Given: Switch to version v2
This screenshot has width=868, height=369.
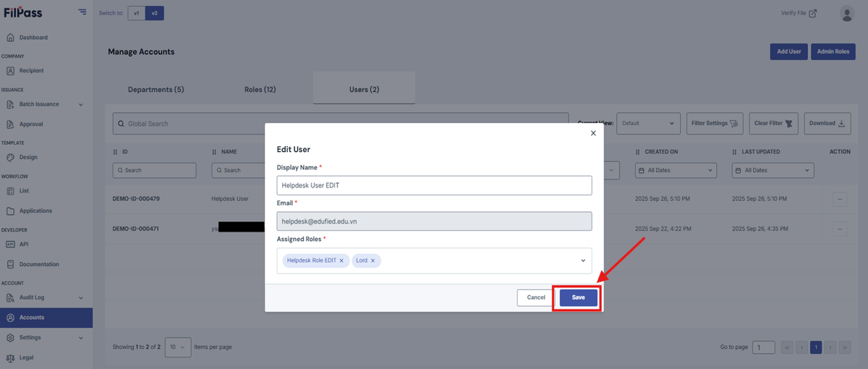Looking at the screenshot, I should (154, 13).
